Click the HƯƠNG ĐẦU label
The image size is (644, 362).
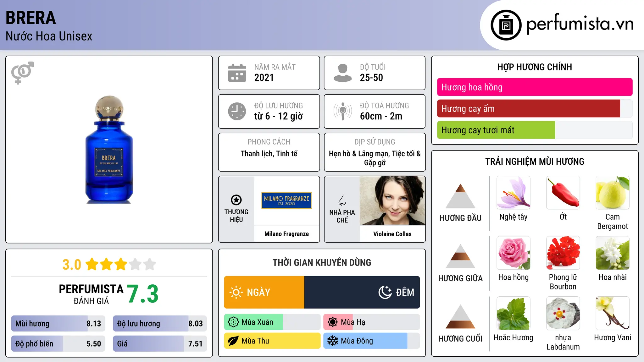(460, 218)
